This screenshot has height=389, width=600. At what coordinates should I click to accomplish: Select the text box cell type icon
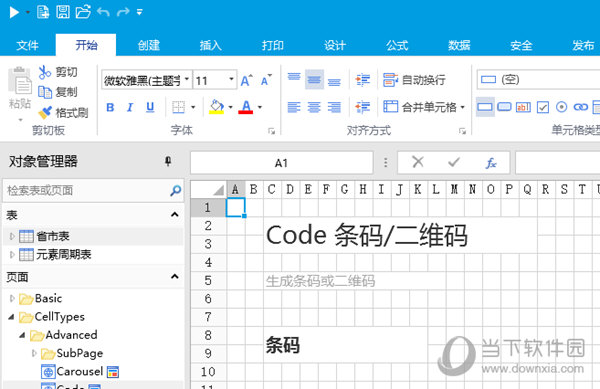(x=523, y=107)
